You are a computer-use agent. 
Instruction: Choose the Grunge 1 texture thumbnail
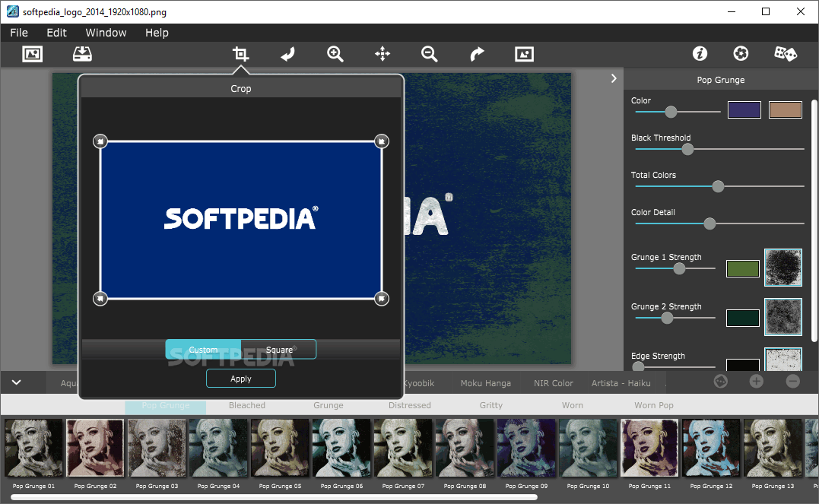tap(783, 268)
